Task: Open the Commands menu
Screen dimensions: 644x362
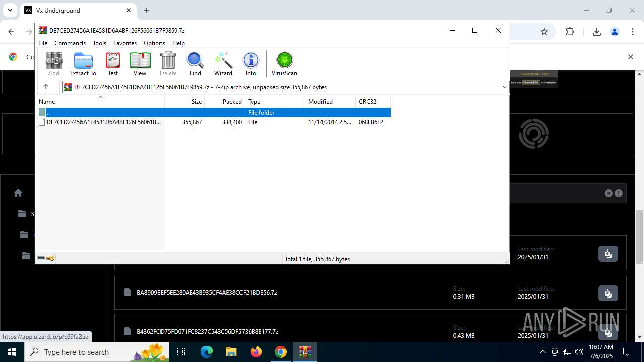Action: (70, 43)
